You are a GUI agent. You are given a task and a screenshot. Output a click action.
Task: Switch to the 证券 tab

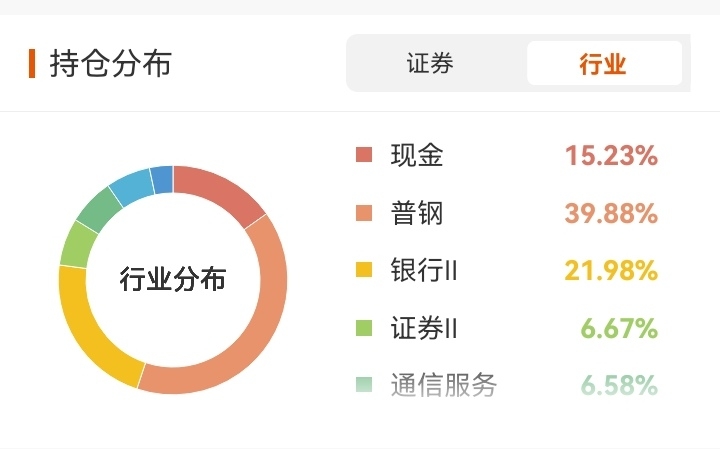430,63
